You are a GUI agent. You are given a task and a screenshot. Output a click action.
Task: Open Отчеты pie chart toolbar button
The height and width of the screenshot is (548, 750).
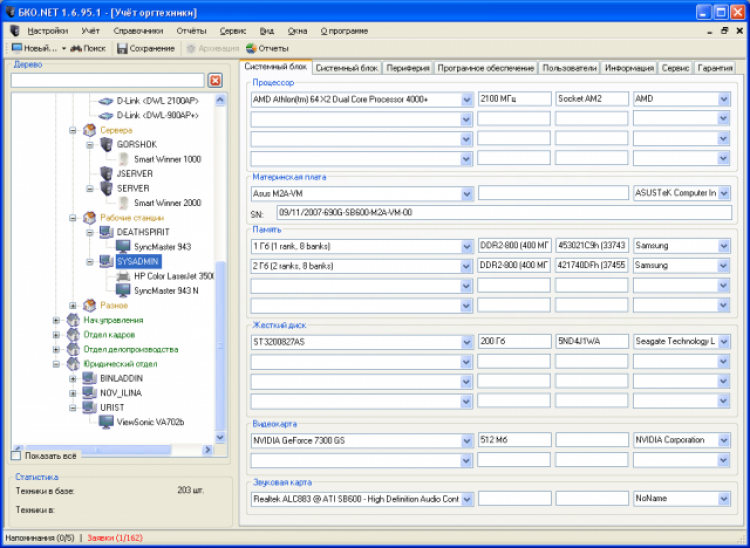267,48
